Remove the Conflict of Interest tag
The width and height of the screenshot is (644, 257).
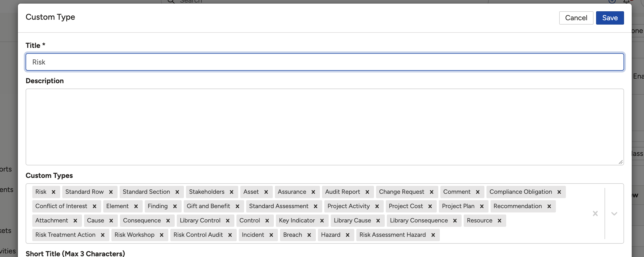pos(95,206)
